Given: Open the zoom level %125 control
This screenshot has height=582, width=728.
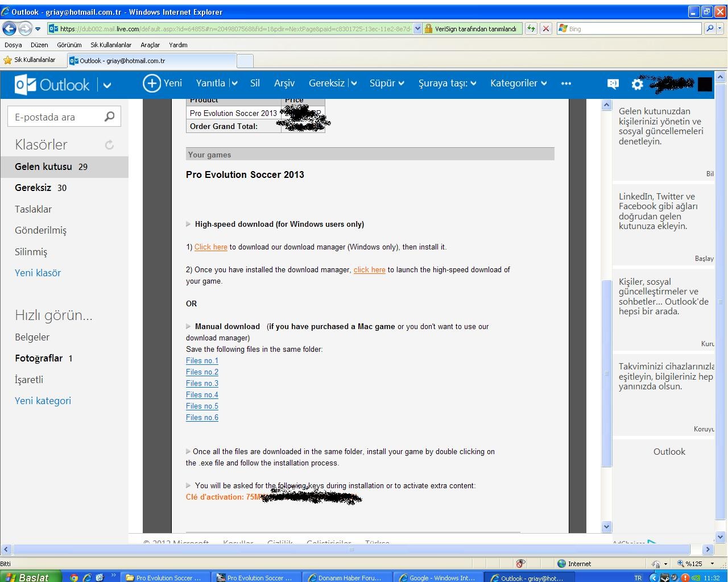Looking at the screenshot, I should [696, 563].
